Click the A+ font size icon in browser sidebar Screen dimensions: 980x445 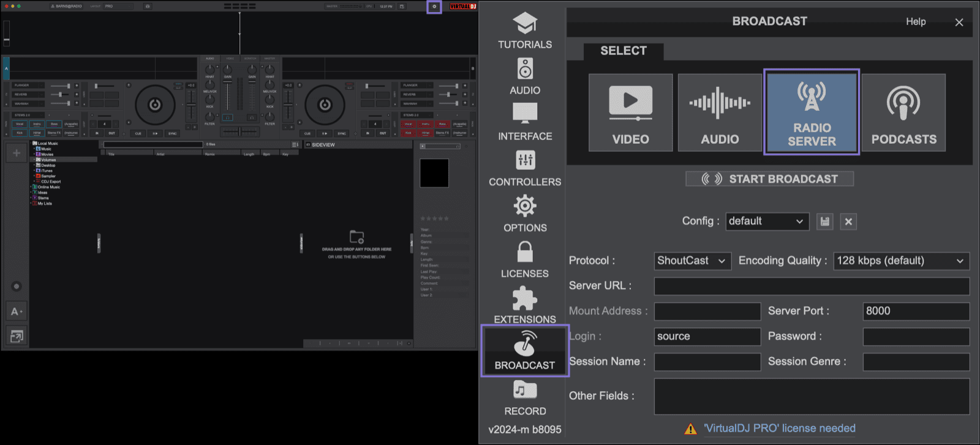[x=17, y=312]
